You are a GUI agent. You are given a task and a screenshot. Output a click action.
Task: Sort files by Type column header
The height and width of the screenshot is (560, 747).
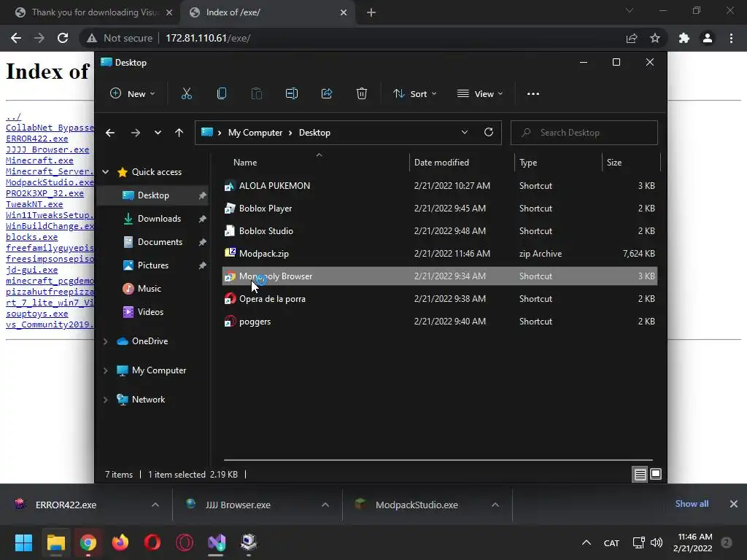pyautogui.click(x=558, y=163)
